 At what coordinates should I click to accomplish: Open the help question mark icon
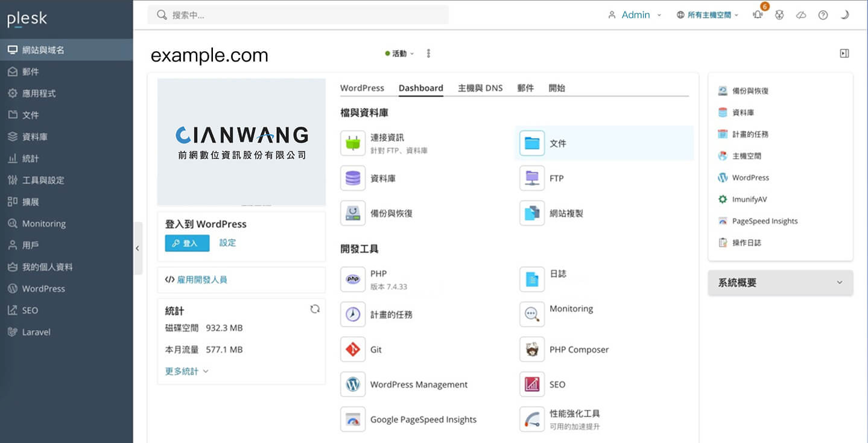click(823, 15)
